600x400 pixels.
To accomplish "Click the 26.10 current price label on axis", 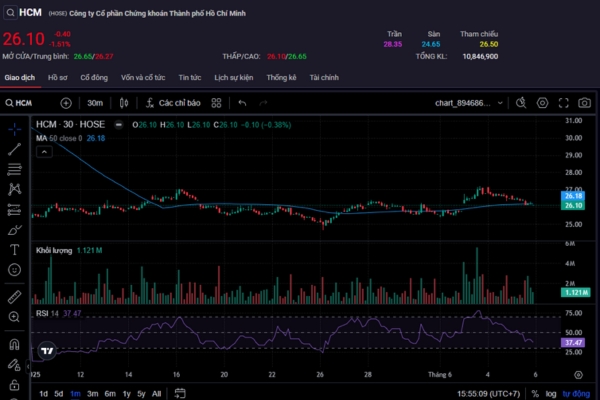I will point(573,206).
